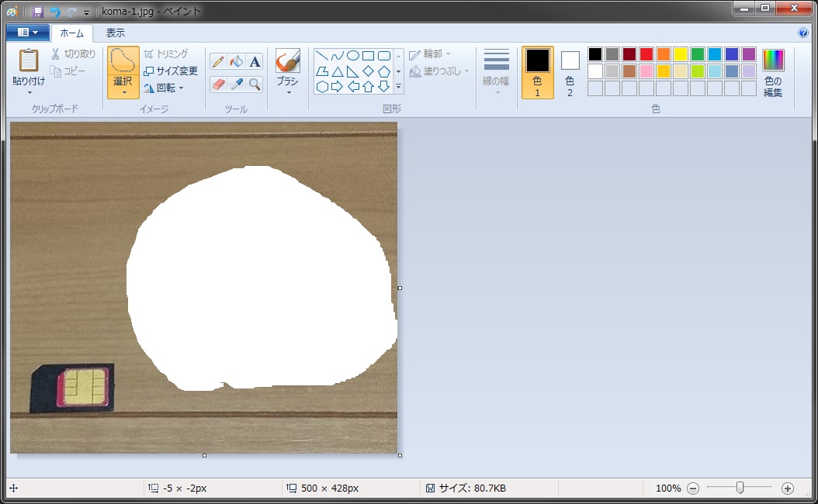This screenshot has width=818, height=504.
Task: Activate the 色1 foreground color slot
Action: [537, 71]
